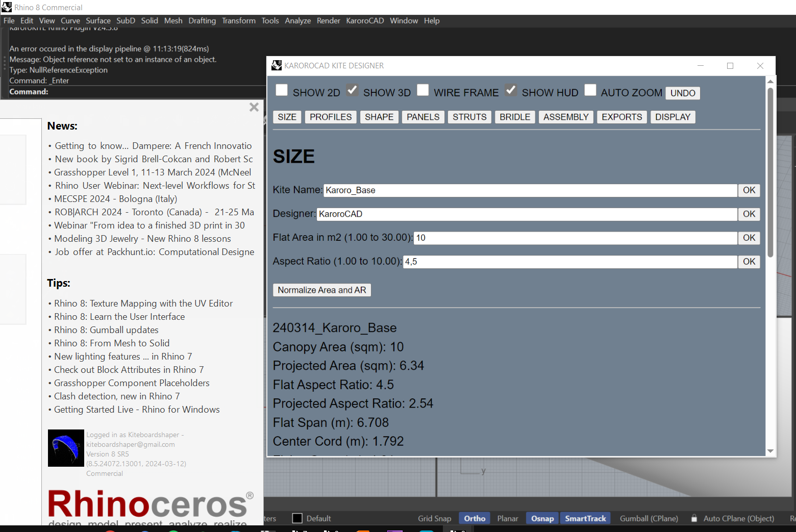
Task: Open the SubD menu
Action: 126,20
